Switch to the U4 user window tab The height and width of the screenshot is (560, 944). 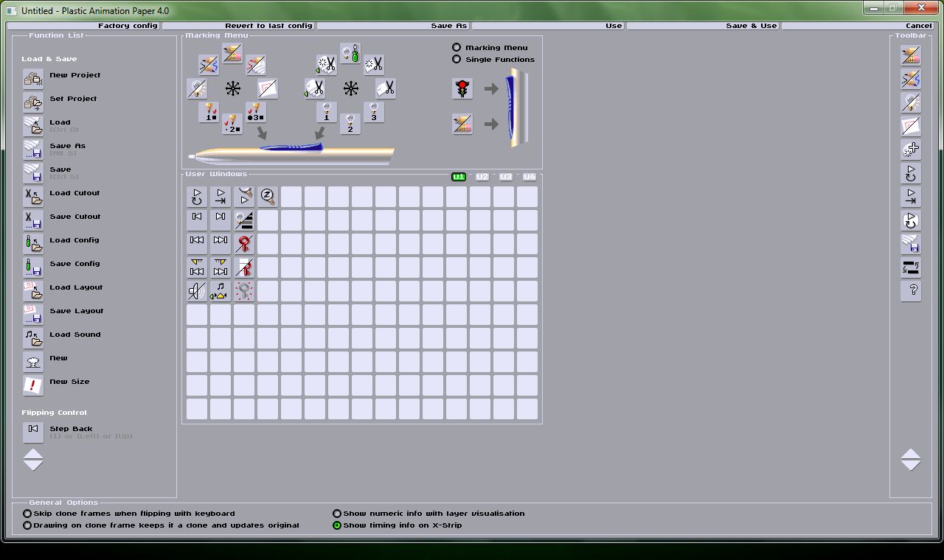[x=530, y=177]
